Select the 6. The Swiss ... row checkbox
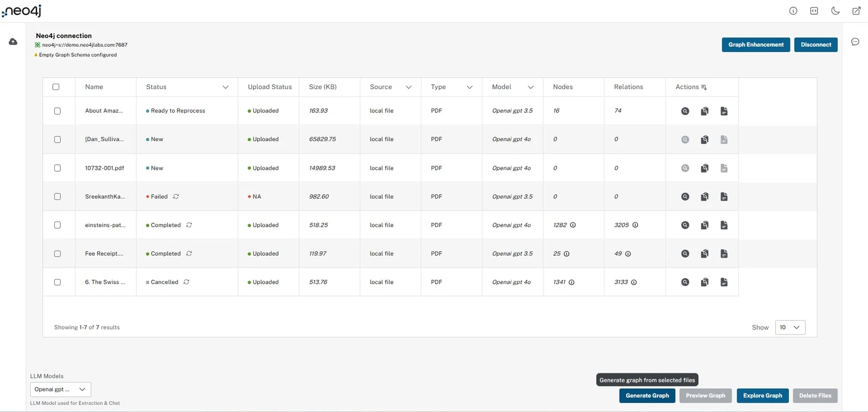 pos(58,282)
